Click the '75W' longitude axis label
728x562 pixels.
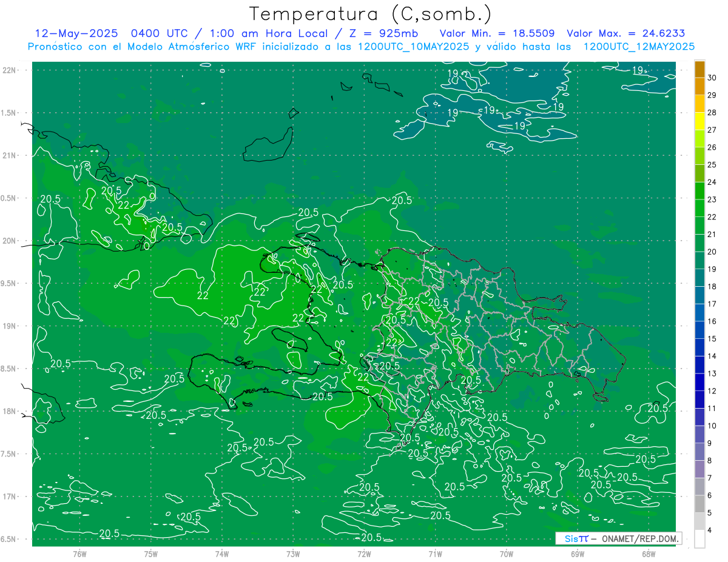coord(150,554)
